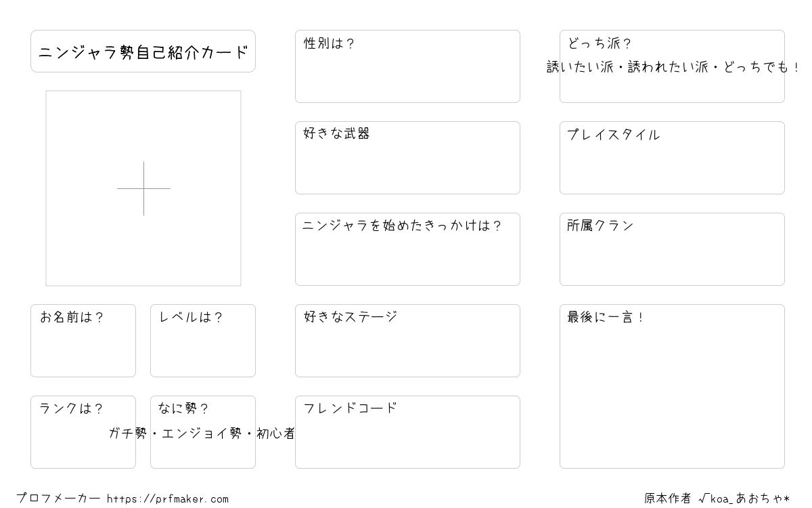Click the 所属クラン clan field

[672, 249]
